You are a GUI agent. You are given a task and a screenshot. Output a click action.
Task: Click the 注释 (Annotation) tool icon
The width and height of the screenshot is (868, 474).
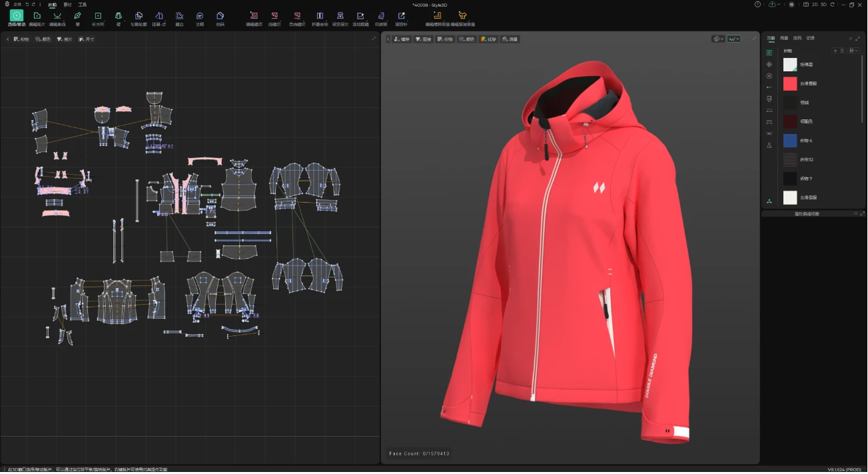200,15
